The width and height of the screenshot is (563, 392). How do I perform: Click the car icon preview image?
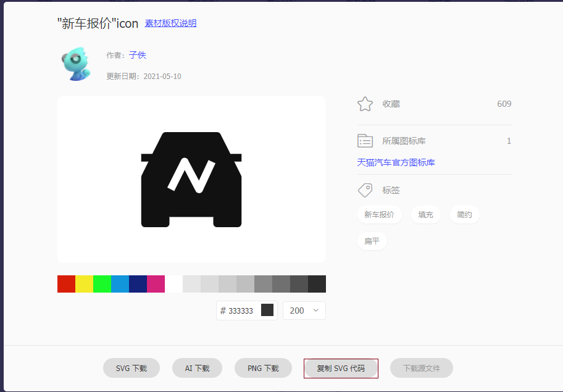coord(191,180)
